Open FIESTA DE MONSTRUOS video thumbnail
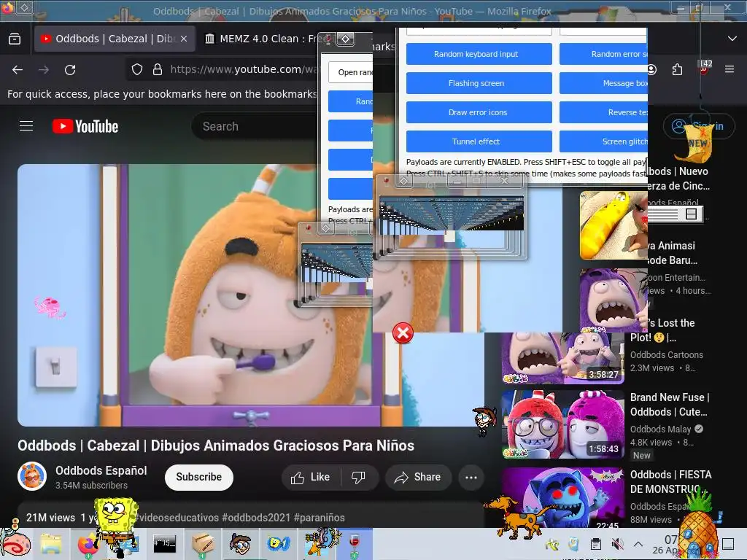Viewport: 747px width, 560px height. pos(562,497)
